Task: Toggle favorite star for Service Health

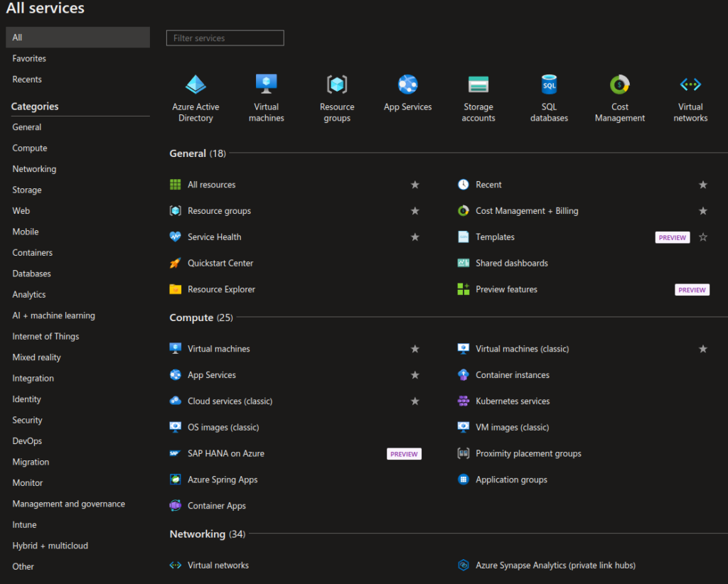Action: 415,237
